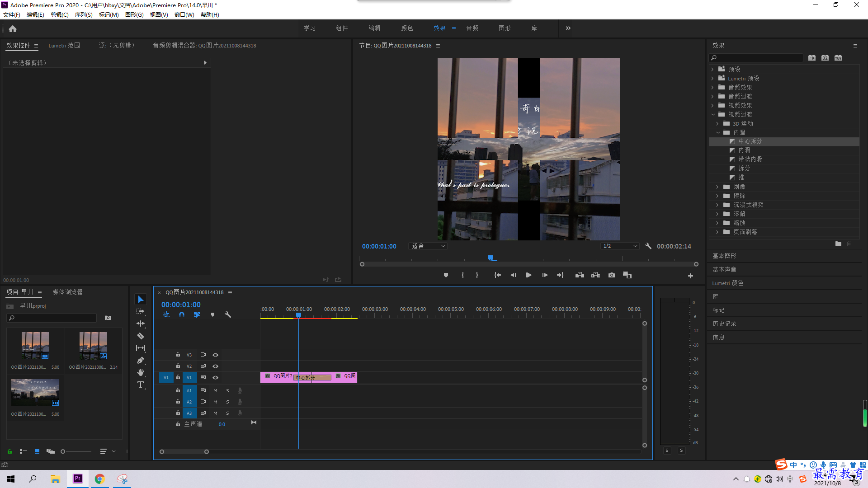Viewport: 868px width, 488px height.
Task: Select the Track Select Forward tool
Action: click(x=141, y=312)
